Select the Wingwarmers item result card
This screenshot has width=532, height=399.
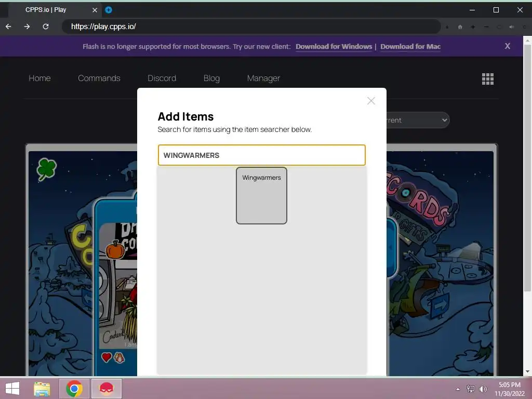pos(262,195)
